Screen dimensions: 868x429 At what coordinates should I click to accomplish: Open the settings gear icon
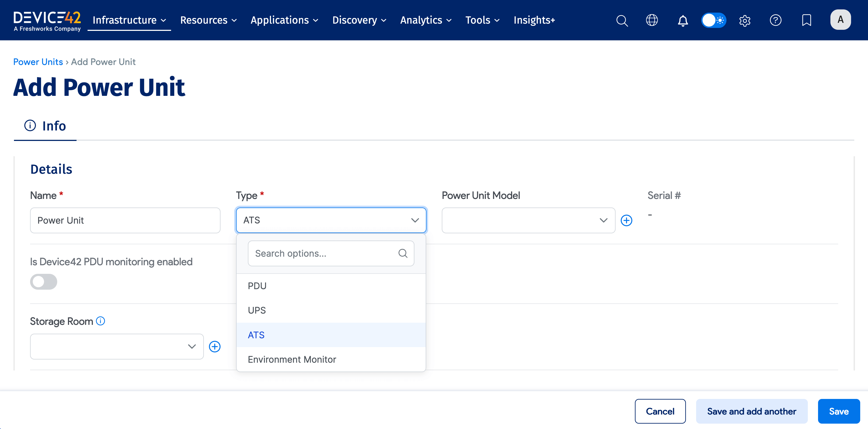tap(745, 21)
